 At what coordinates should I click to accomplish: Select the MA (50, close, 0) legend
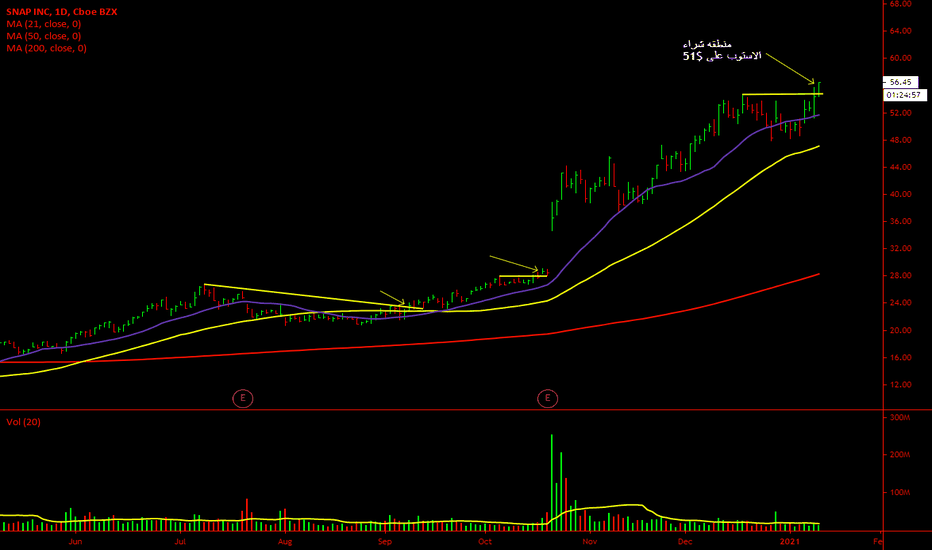[44, 36]
